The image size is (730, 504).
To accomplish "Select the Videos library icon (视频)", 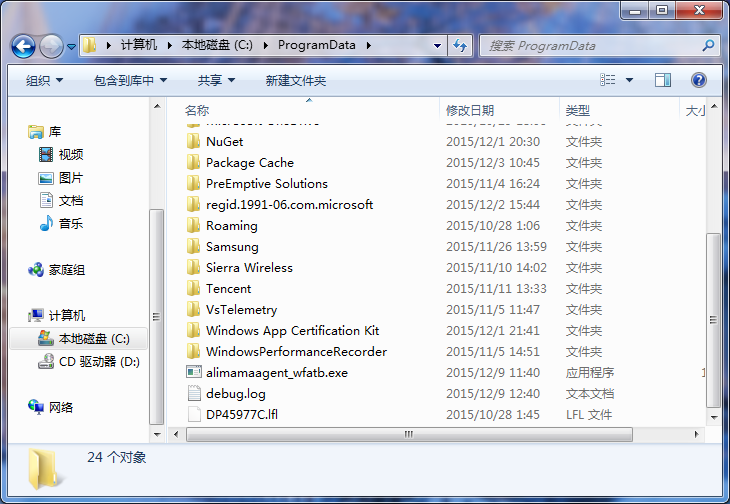I will [46, 154].
